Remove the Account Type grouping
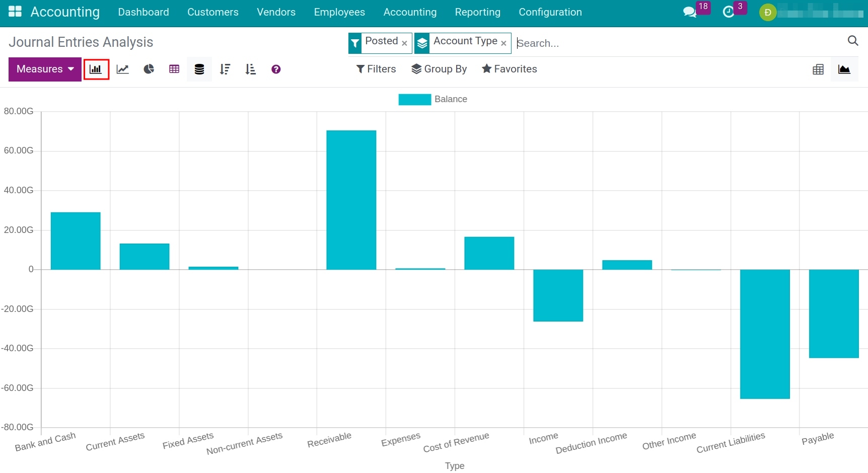Image resolution: width=868 pixels, height=473 pixels. 503,43
